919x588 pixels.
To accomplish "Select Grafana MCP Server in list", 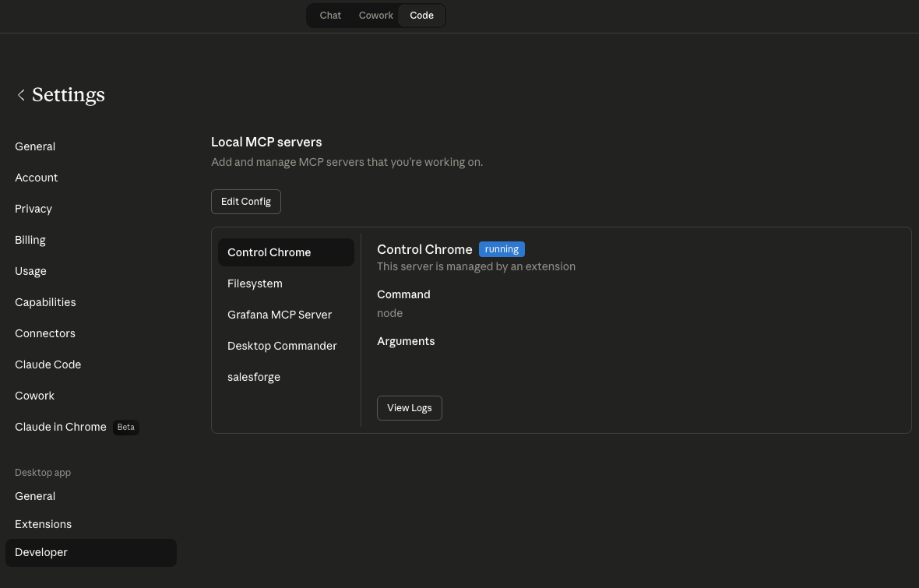I will point(280,315).
